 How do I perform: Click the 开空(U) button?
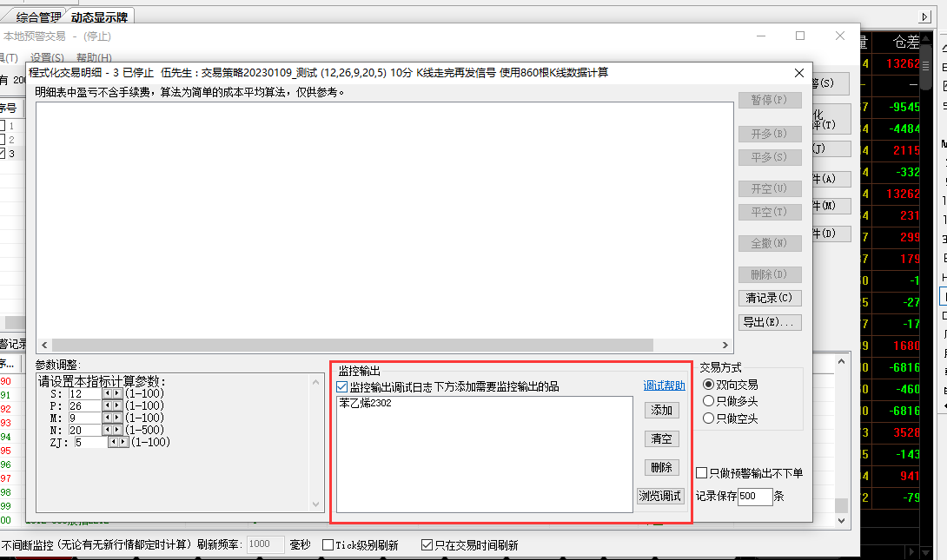point(770,189)
